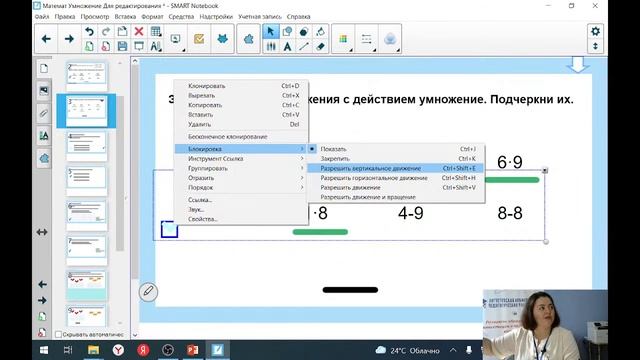Open the 'Вставка' menu
This screenshot has height=360, width=640.
(x=125, y=17)
